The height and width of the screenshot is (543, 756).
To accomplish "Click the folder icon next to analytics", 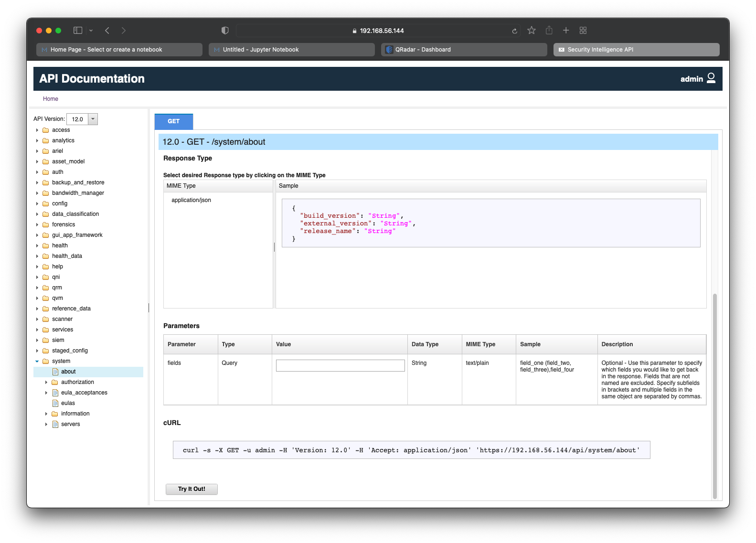I will coord(46,140).
